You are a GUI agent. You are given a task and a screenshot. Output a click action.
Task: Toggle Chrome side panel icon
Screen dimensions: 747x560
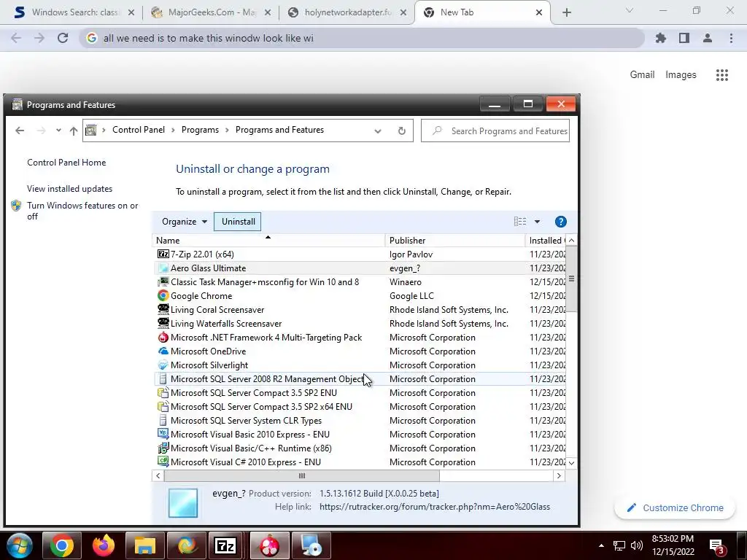684,38
